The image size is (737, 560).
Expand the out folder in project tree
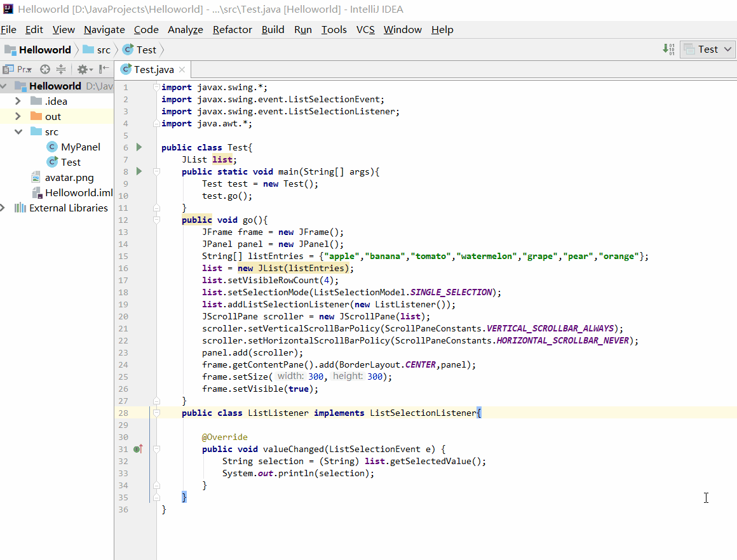tap(18, 116)
